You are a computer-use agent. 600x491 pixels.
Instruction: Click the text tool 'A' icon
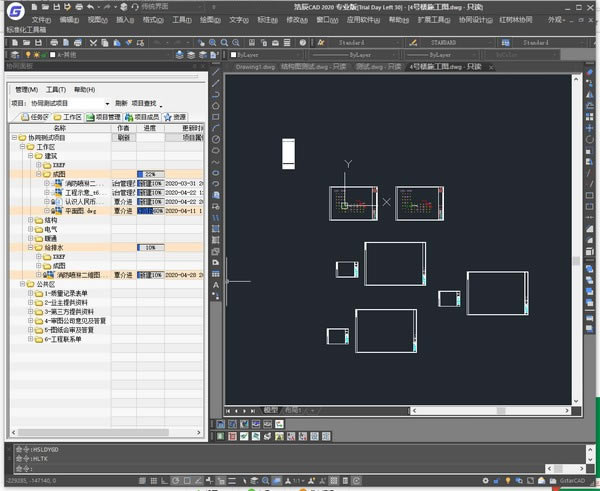pyautogui.click(x=217, y=285)
